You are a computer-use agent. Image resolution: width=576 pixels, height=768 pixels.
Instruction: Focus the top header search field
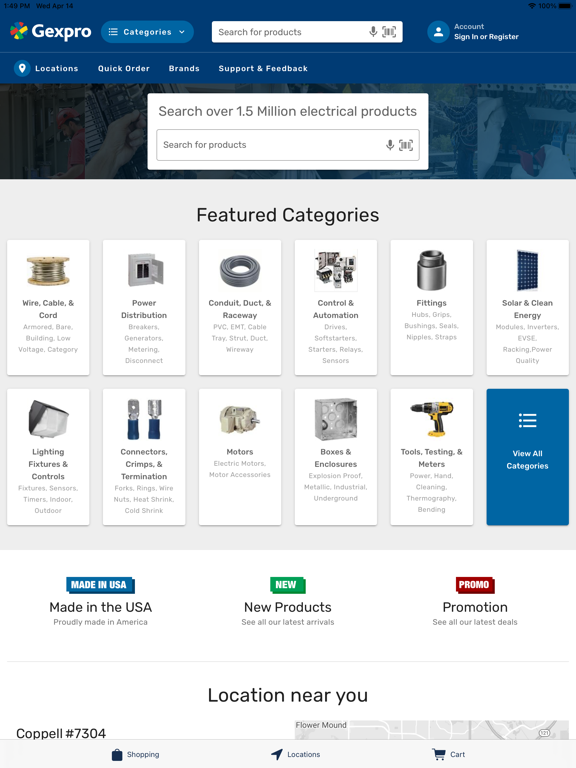coord(307,32)
